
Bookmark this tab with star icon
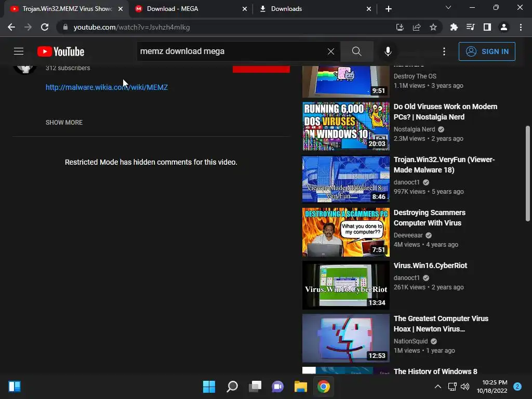433,27
